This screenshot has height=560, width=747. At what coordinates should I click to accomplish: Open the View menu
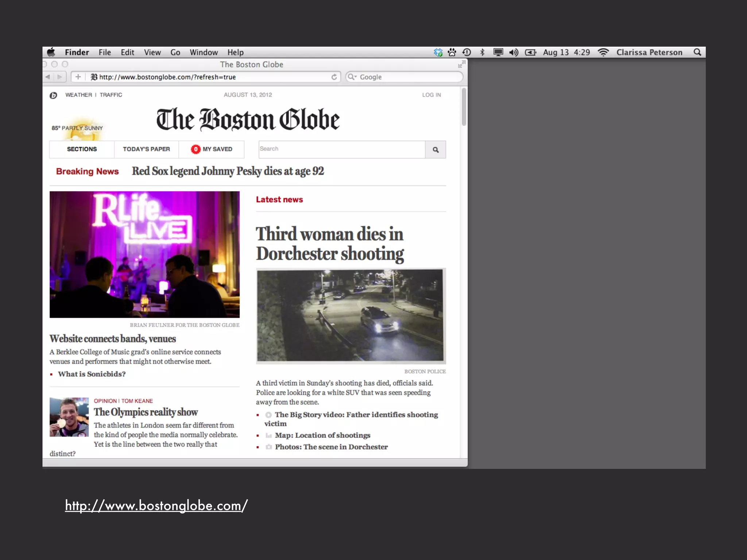152,52
